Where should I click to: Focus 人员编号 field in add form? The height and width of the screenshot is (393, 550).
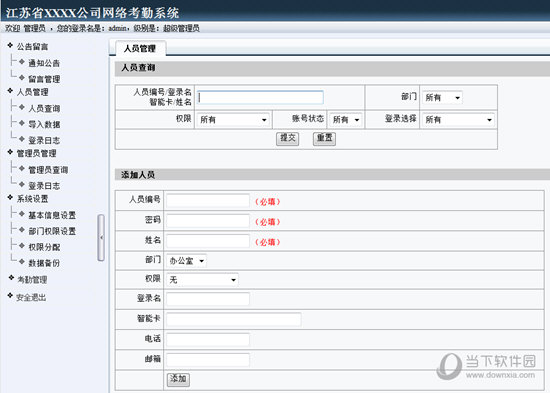pos(208,201)
